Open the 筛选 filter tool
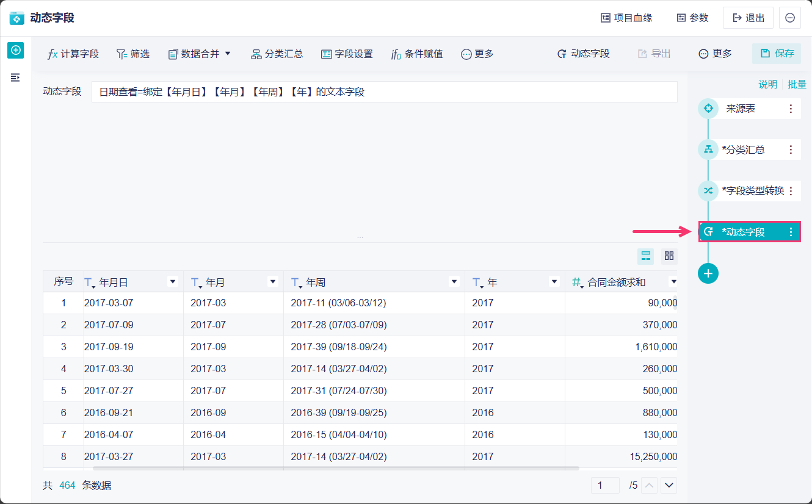Screen dimensions: 812x504 tap(132, 54)
